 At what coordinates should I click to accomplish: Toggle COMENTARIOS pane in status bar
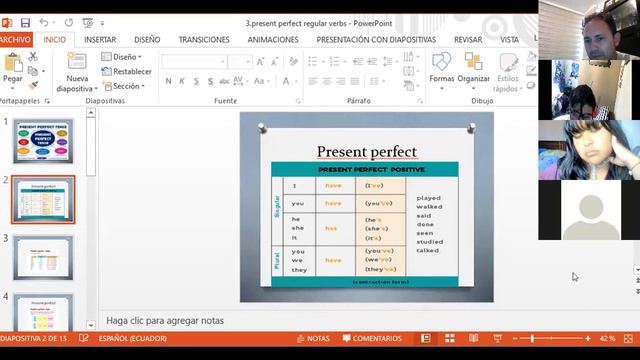pyautogui.click(x=372, y=338)
